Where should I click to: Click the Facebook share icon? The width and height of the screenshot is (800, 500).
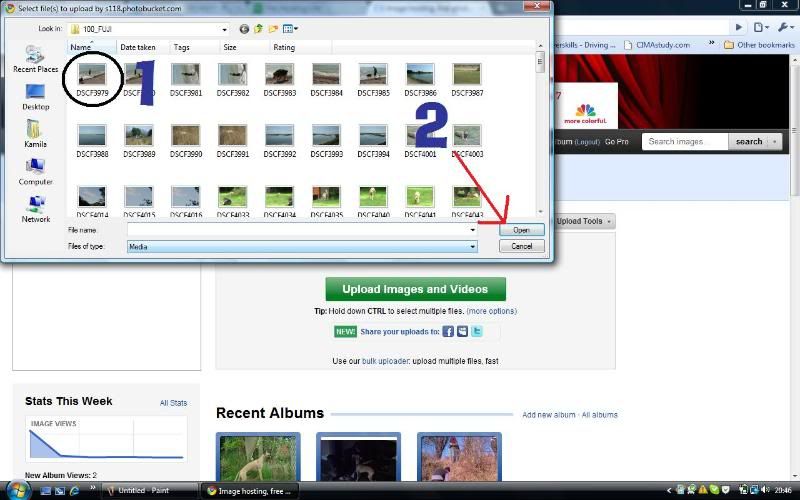[448, 332]
